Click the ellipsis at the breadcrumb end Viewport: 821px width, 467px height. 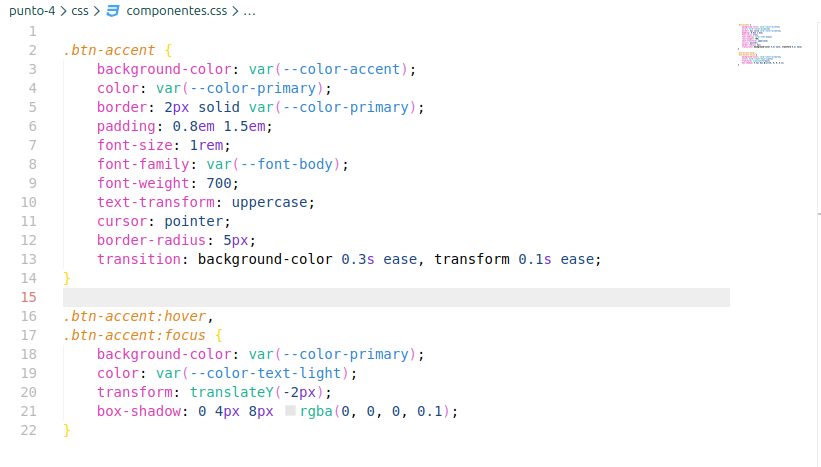[x=249, y=11]
